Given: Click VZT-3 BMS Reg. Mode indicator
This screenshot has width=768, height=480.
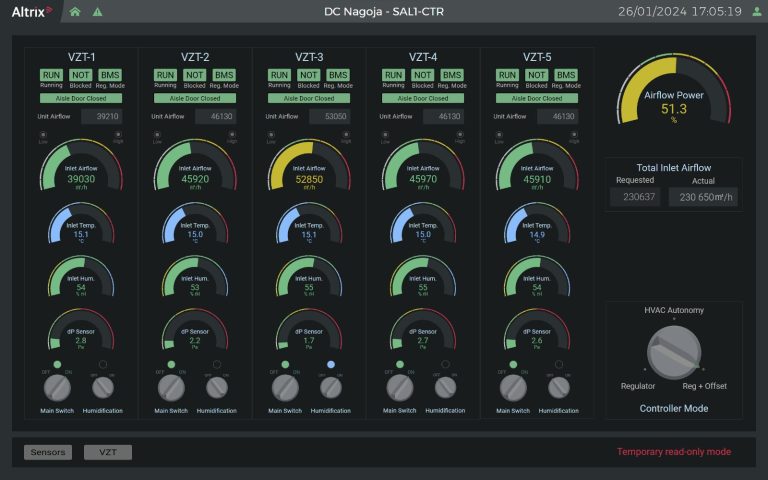Looking at the screenshot, I should point(338,75).
